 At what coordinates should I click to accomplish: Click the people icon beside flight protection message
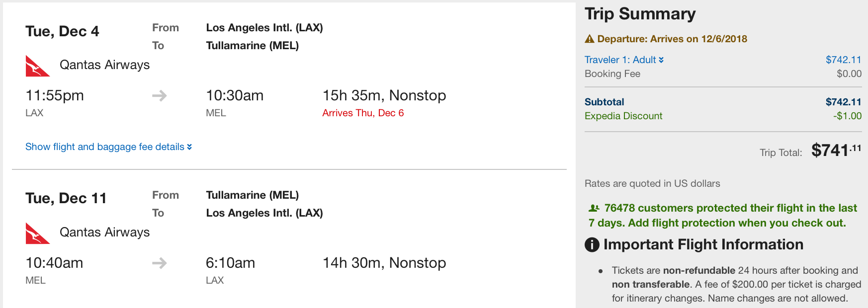tap(594, 208)
